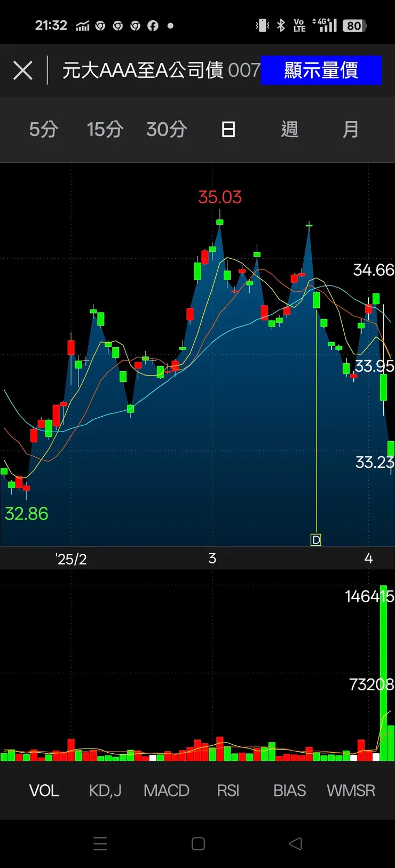Viewport: 395px width, 868px height.
Task: Select the BIAS indicator
Action: (x=289, y=790)
